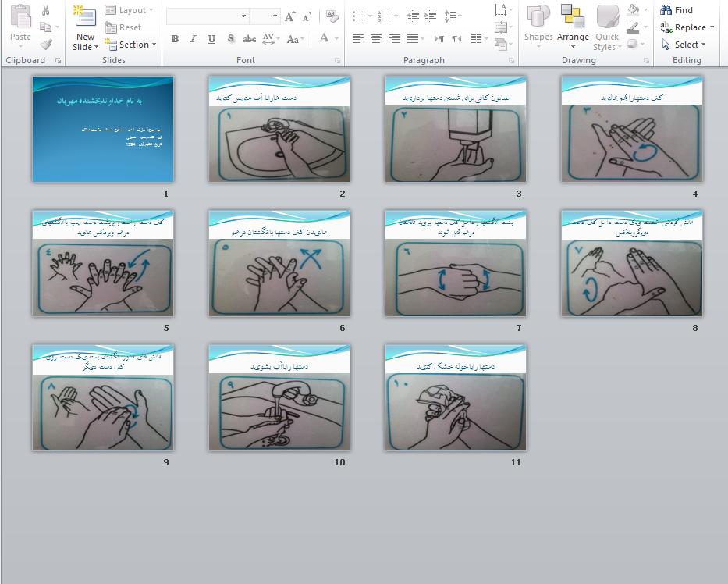Click the Clear All Formatting icon
This screenshot has width=728, height=584.
(x=332, y=16)
